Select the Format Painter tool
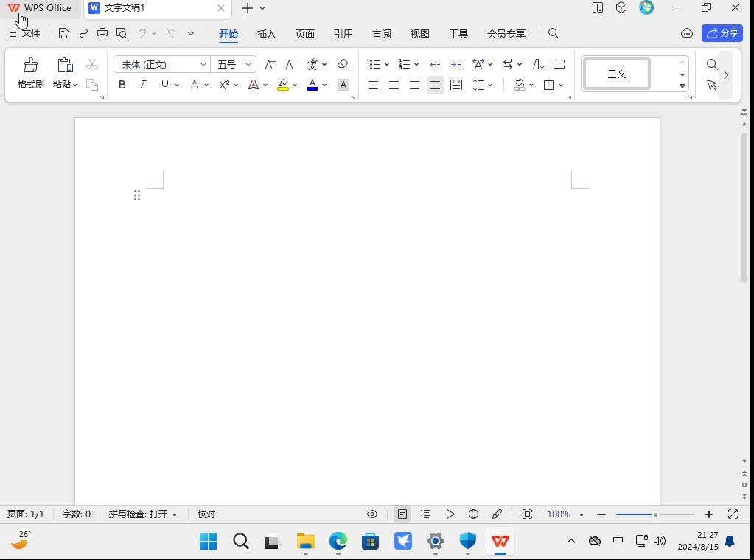The image size is (754, 560). tap(29, 72)
